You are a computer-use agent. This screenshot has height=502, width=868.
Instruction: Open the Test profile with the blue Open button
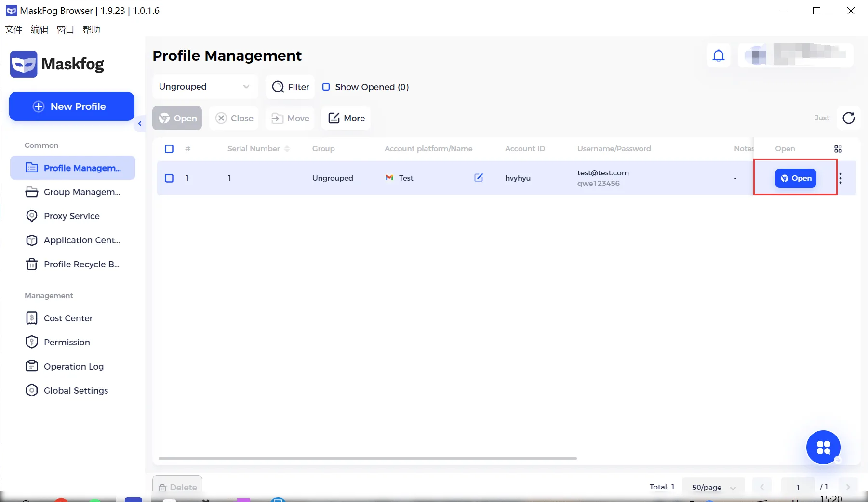click(795, 178)
